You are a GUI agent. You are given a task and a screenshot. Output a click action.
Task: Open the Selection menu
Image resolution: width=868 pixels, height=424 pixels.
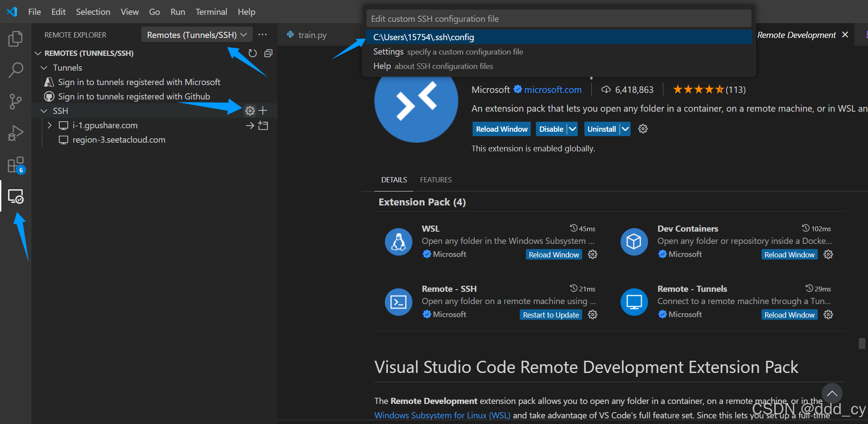click(x=93, y=12)
